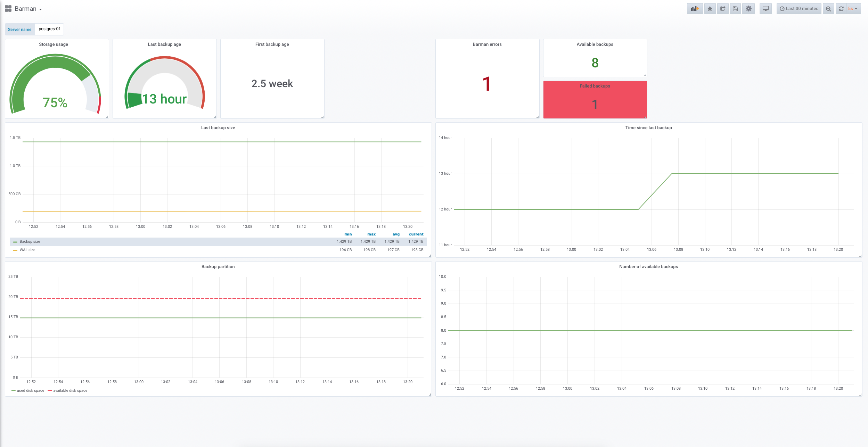Open the Last backup size panel title menu
The image size is (868, 447).
coord(218,127)
